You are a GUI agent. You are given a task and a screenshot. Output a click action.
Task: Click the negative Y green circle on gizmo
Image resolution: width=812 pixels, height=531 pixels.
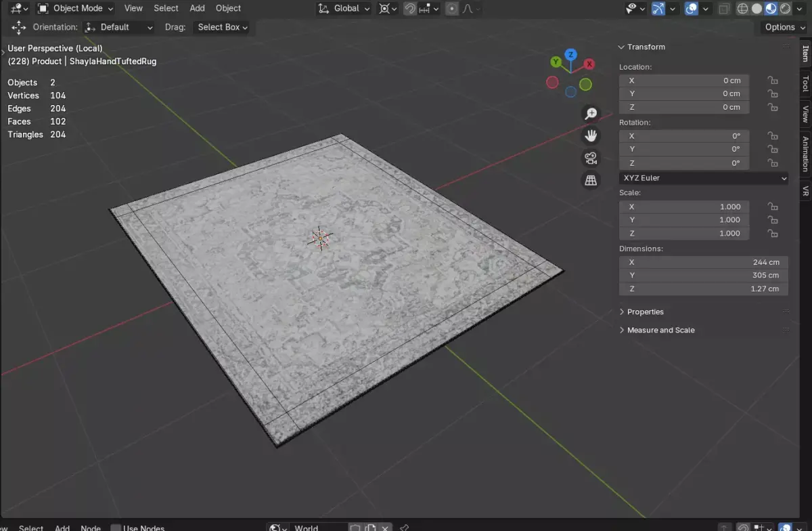coord(585,85)
